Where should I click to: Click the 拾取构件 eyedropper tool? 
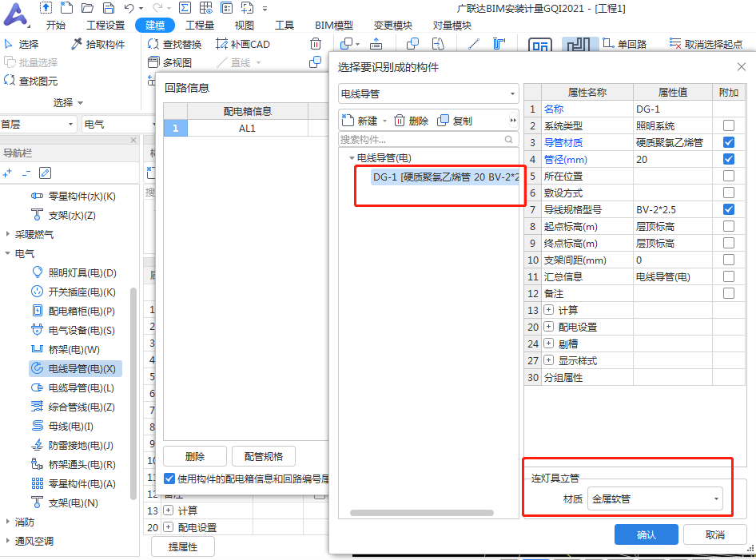point(97,45)
